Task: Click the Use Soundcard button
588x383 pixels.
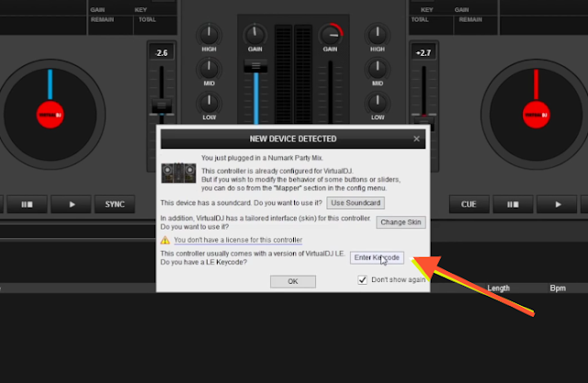Action: 356,203
